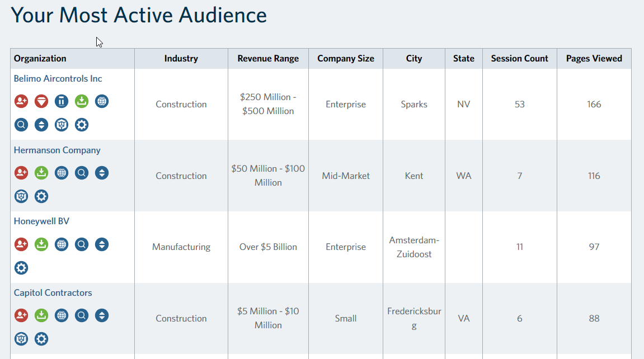
Task: Click the Pages Viewed column header
Action: pyautogui.click(x=594, y=59)
